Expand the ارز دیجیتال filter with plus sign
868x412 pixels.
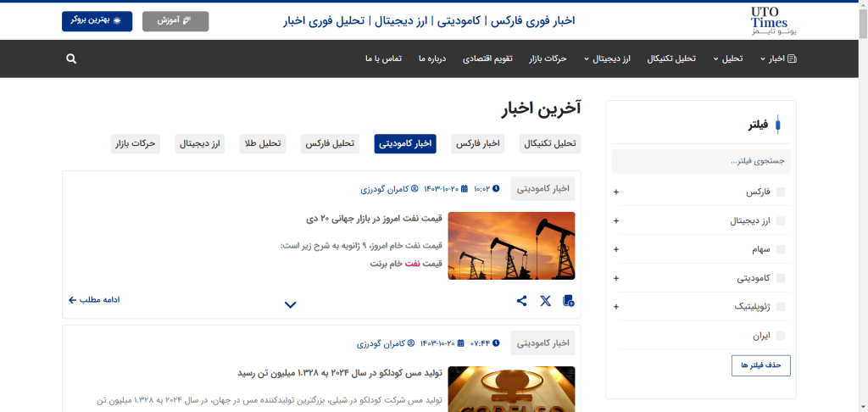click(616, 221)
